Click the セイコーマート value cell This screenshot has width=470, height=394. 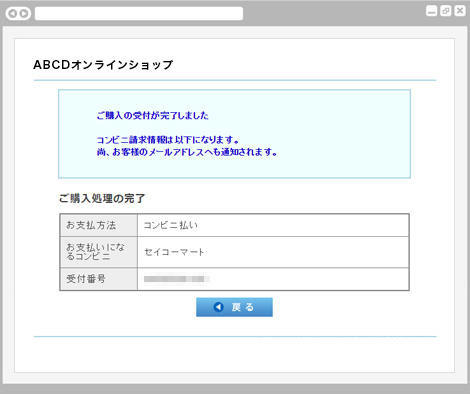pyautogui.click(x=273, y=252)
